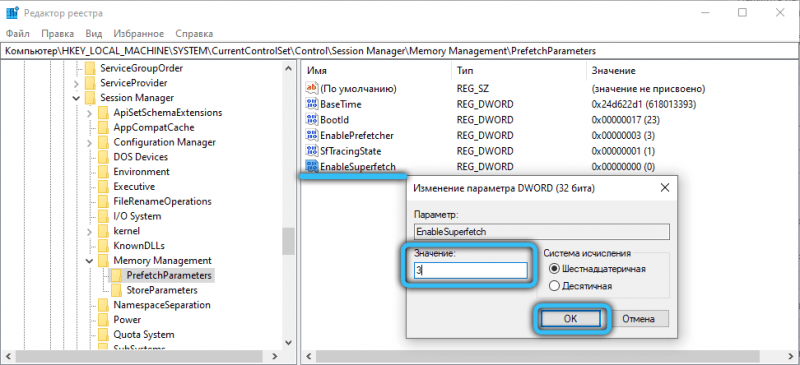Click tree pane scroll down arrow
Image resolution: width=800 pixels, height=365 pixels.
click(289, 343)
